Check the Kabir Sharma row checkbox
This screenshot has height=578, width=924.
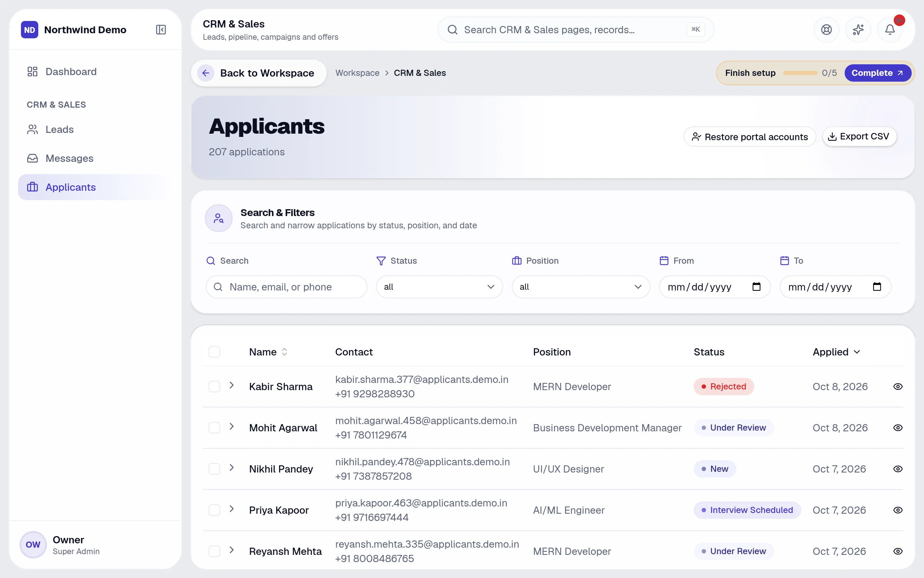pyautogui.click(x=214, y=387)
